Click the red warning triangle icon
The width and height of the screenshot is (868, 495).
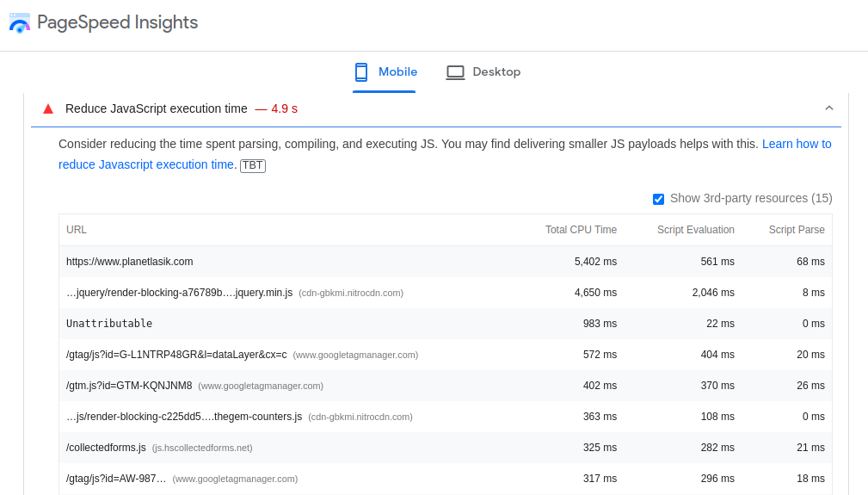[x=48, y=109]
